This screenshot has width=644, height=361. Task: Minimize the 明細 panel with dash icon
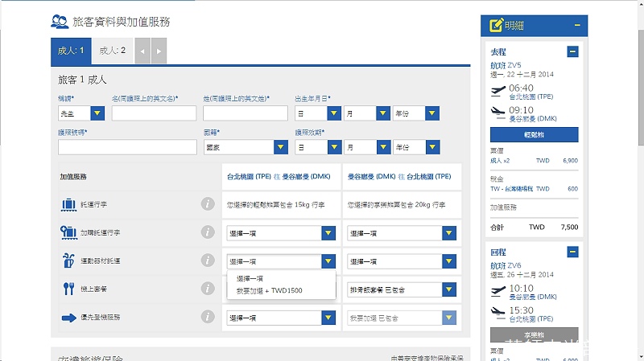pyautogui.click(x=577, y=26)
